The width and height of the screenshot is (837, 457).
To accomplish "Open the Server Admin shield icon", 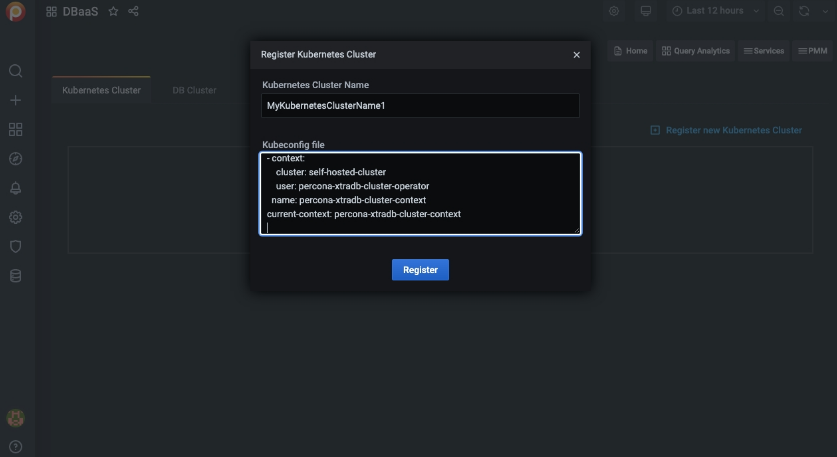I will (x=15, y=247).
